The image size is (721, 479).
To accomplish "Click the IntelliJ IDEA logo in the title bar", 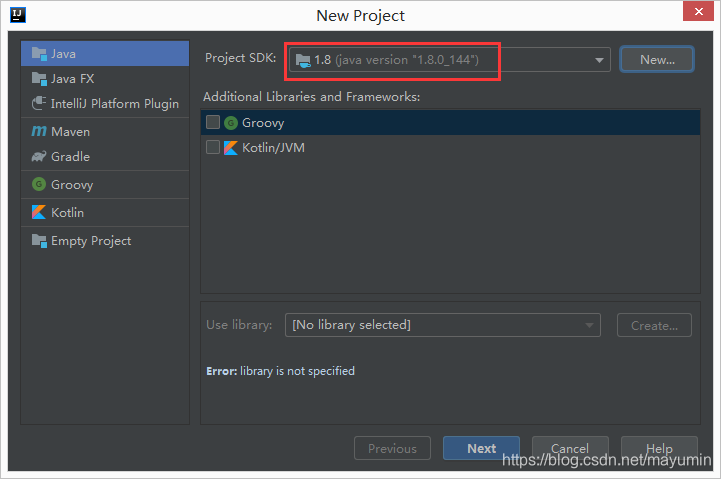I will pos(17,15).
